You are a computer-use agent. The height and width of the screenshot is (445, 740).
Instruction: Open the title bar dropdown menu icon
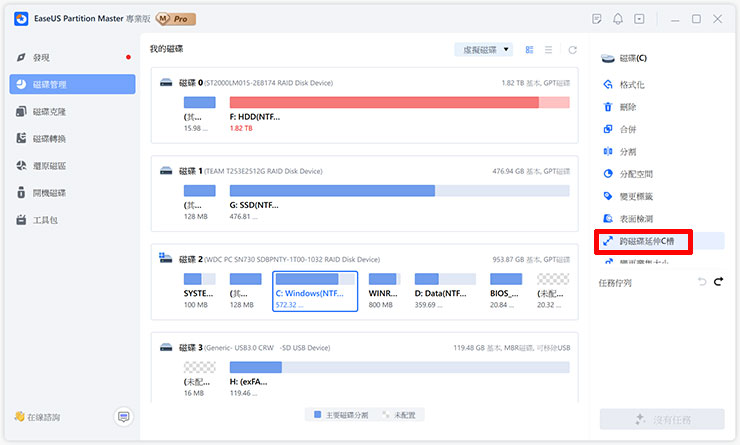click(639, 19)
